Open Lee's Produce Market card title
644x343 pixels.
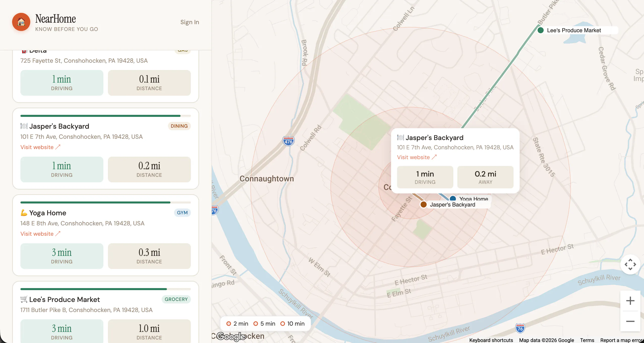click(65, 299)
